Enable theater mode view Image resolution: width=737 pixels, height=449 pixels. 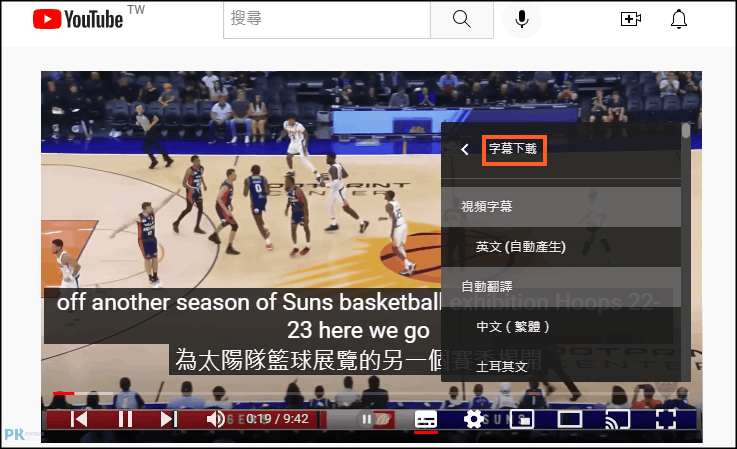point(569,419)
